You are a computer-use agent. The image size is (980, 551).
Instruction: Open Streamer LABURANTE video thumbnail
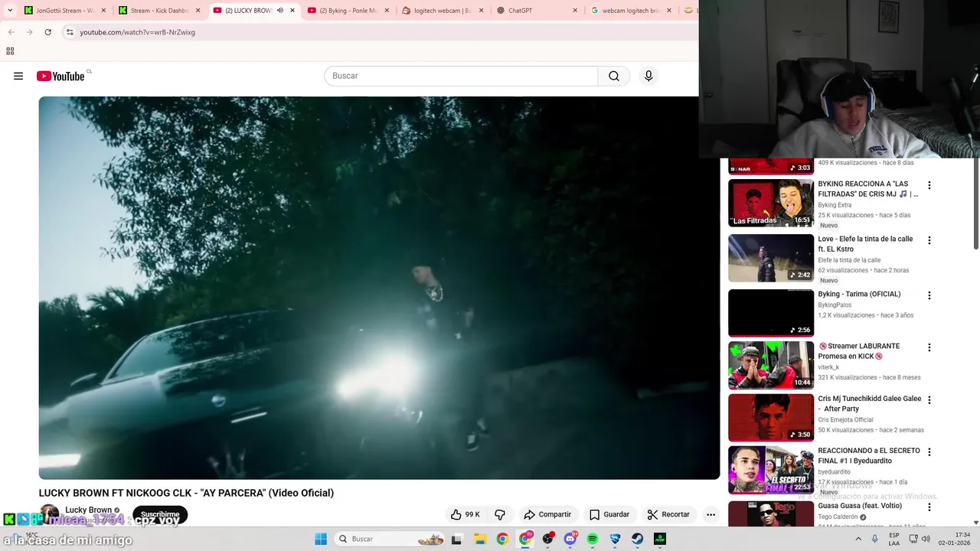coord(771,365)
